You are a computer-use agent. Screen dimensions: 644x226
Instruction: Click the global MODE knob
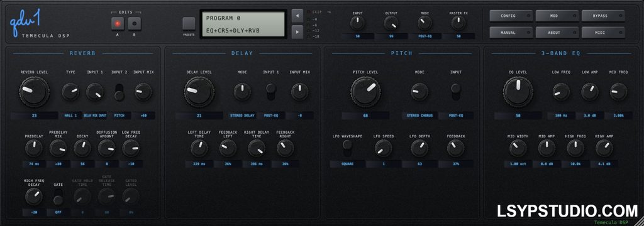(x=425, y=23)
